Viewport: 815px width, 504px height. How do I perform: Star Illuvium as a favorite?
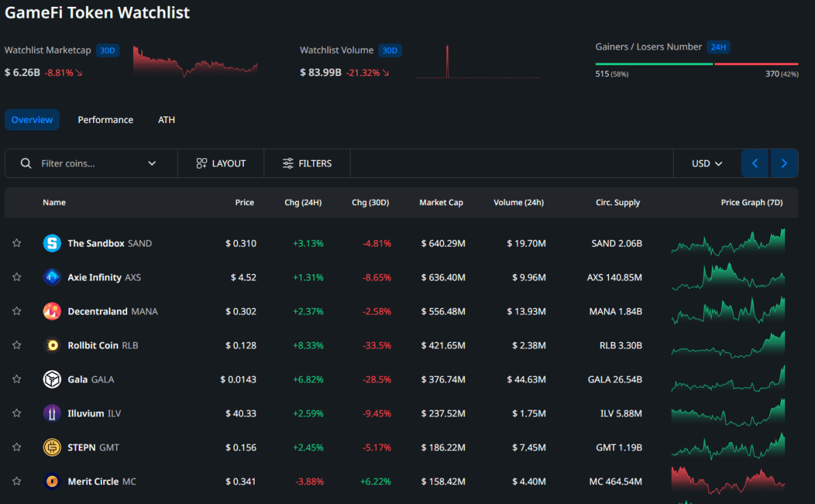click(x=17, y=413)
